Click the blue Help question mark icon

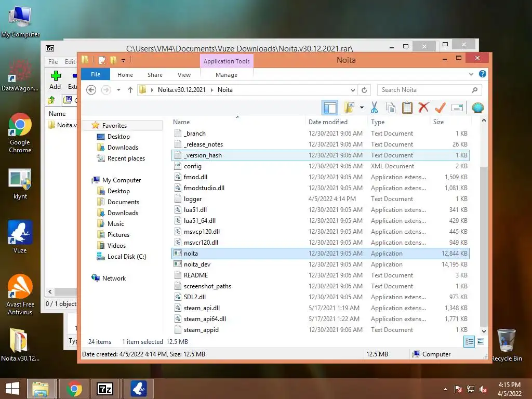(483, 74)
